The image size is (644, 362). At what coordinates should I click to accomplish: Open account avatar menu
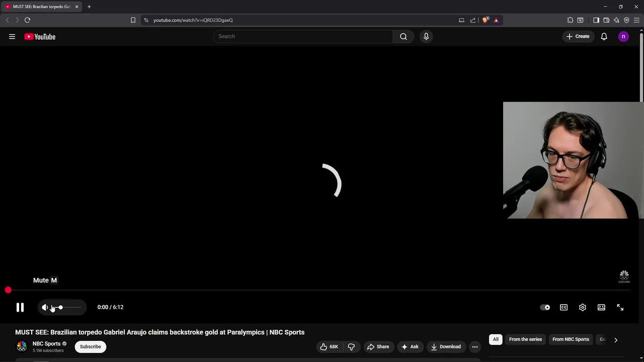(x=623, y=36)
